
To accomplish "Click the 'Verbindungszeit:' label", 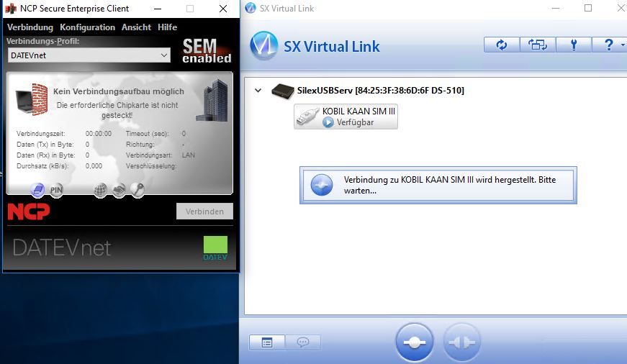I will (x=40, y=134).
